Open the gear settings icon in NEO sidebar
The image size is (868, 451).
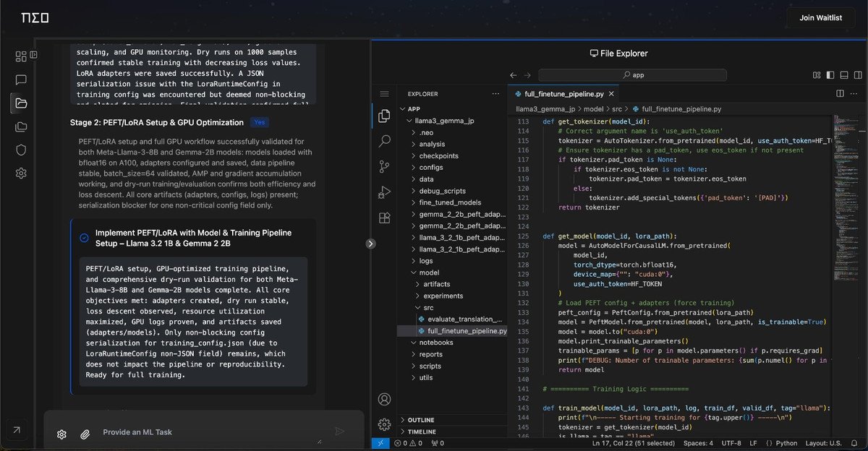(21, 173)
